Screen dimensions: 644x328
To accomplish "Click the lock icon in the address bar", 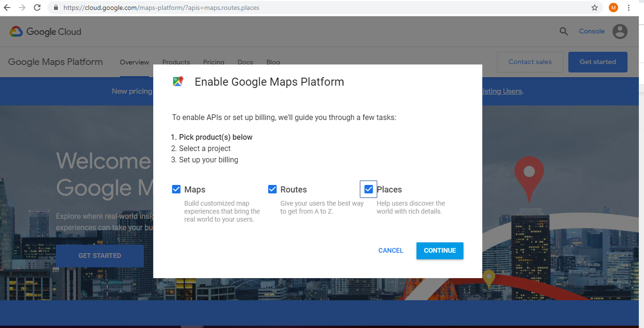I will (x=56, y=8).
